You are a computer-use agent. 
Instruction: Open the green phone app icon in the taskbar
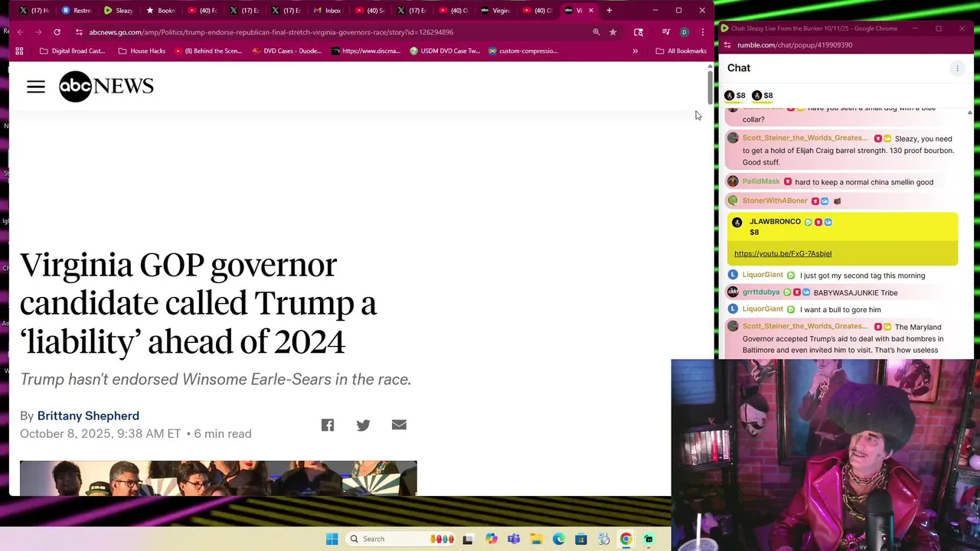coord(648,539)
